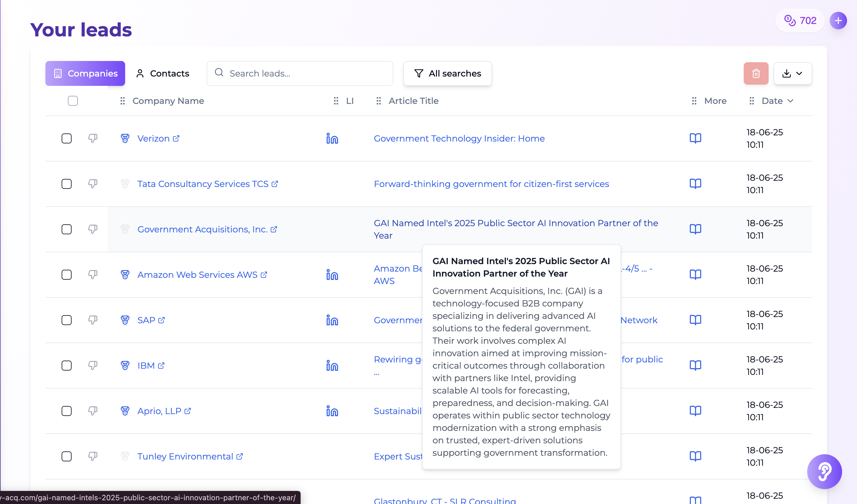Open the book details icon for Verizon
The width and height of the screenshot is (857, 504).
pyautogui.click(x=695, y=138)
